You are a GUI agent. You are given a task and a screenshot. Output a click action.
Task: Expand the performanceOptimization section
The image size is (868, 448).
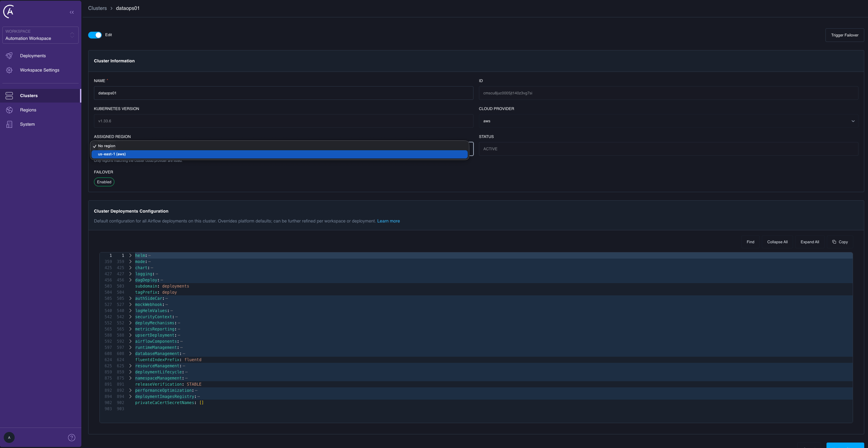(130, 390)
